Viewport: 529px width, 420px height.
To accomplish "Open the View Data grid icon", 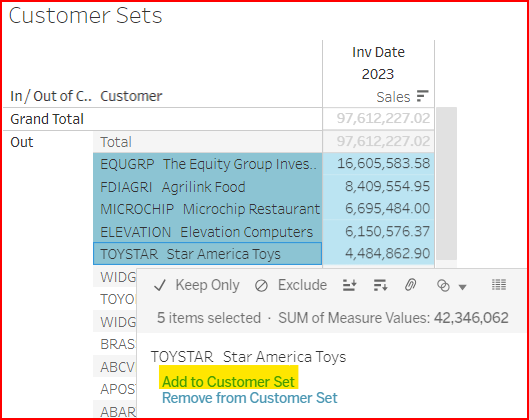I will pyautogui.click(x=499, y=285).
